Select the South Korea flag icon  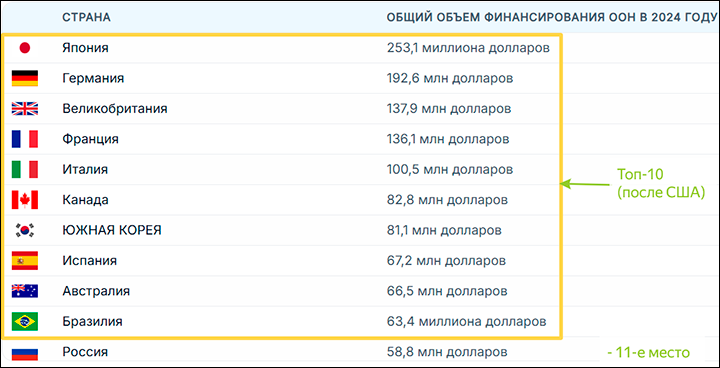tap(25, 230)
